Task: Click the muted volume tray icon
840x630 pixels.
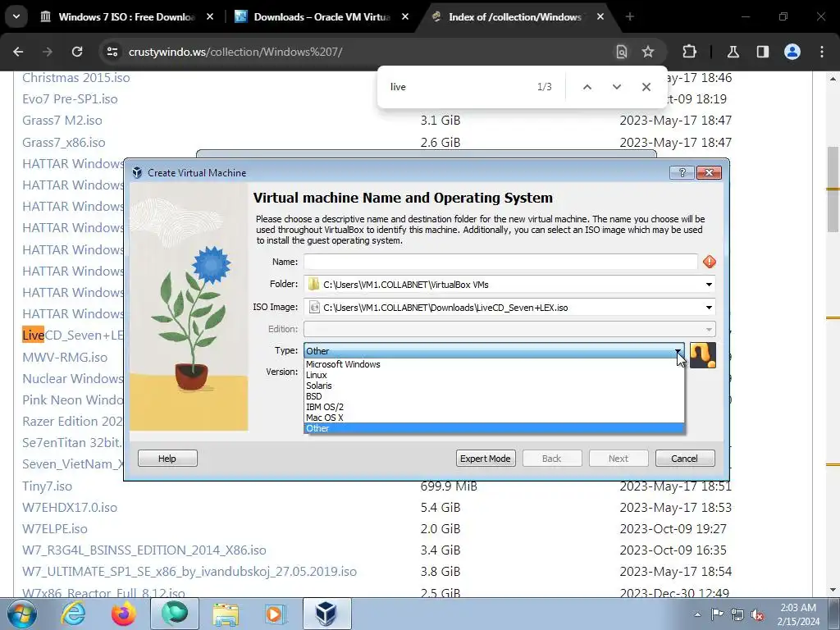Action: 757,614
